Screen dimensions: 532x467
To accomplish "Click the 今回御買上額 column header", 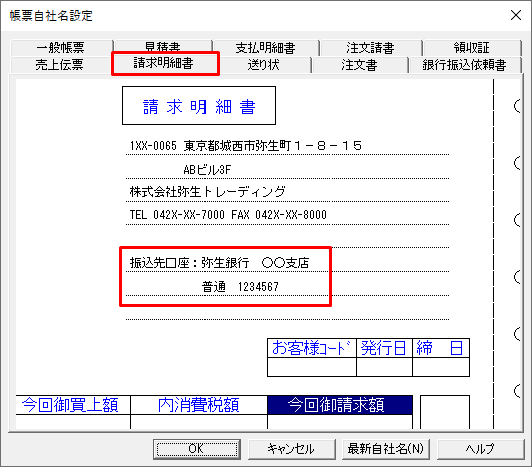I will click(x=73, y=405).
